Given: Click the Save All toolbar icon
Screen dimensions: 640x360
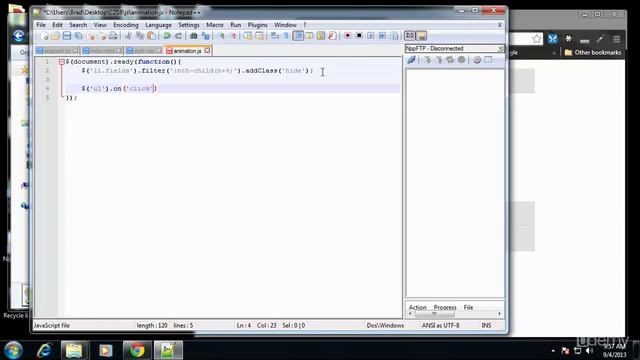Looking at the screenshot, I should click(x=78, y=36).
